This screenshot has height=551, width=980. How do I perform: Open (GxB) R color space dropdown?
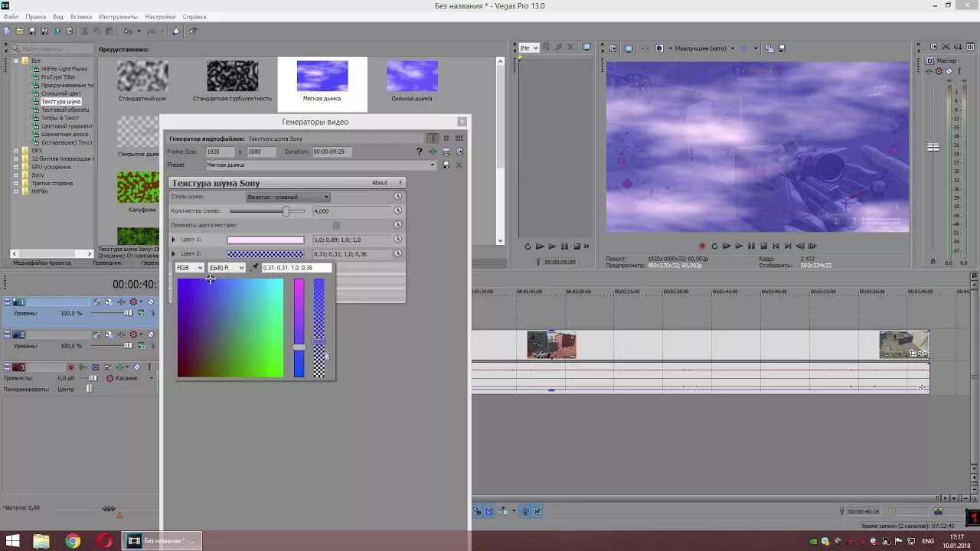227,268
